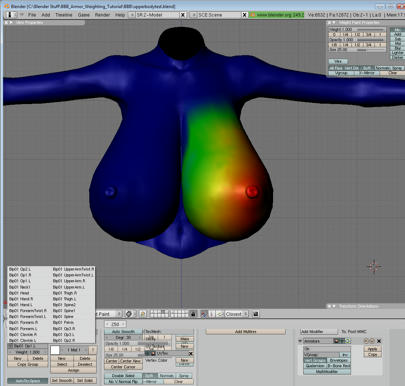405x386 pixels.
Task: Collapse the Armature modifier triangle
Action: point(300,341)
